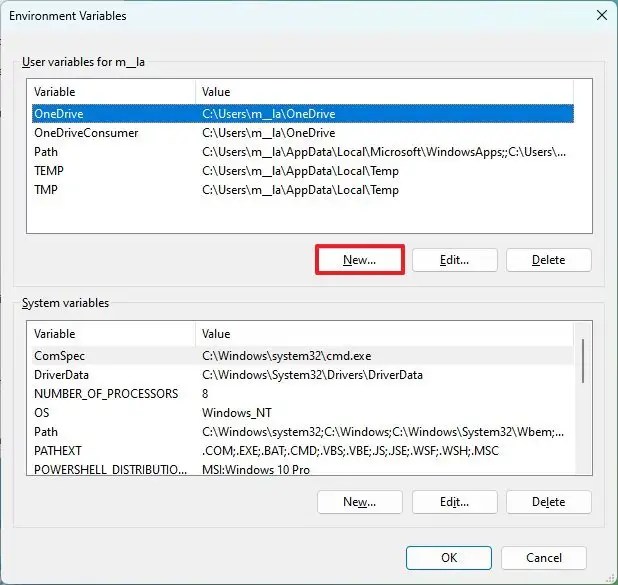The image size is (618, 585).
Task: Select system Path variable with system32
Action: (303, 432)
